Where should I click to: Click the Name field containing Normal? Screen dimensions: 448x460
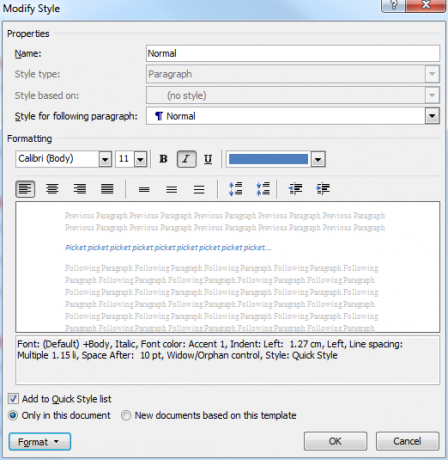pyautogui.click(x=293, y=53)
